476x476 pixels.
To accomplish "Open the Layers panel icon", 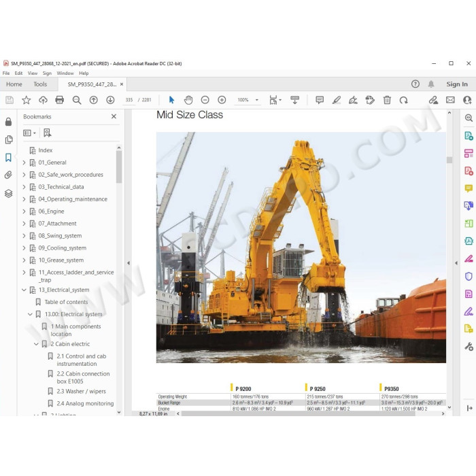I will pyautogui.click(x=8, y=193).
